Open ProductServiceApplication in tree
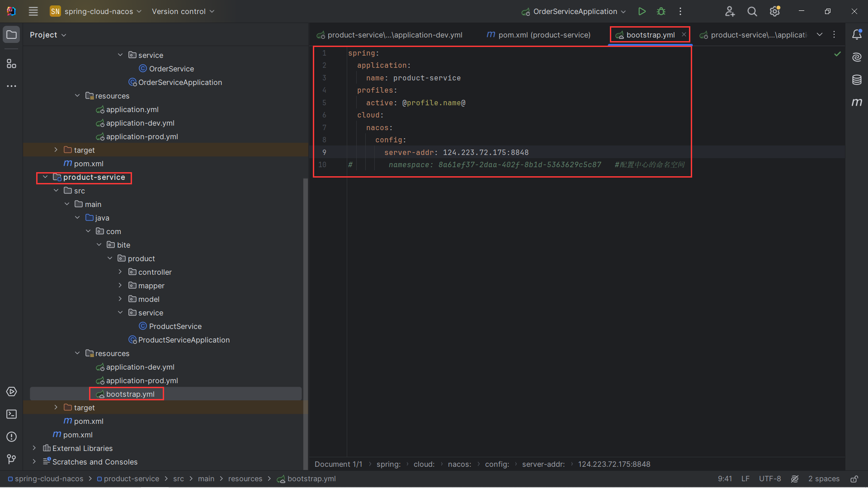Viewport: 868px width, 488px height. 179,340
